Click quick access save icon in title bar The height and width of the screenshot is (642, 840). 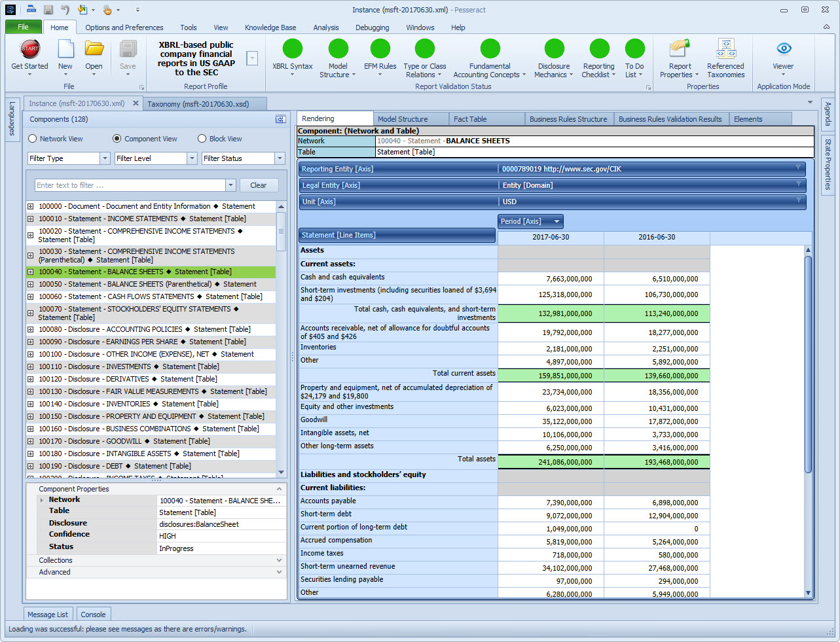48,10
